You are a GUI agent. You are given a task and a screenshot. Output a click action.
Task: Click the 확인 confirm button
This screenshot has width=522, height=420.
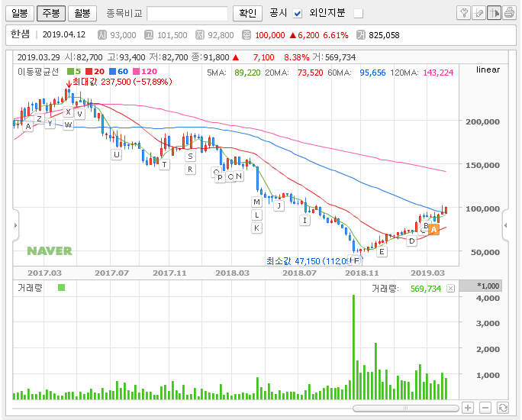point(248,13)
